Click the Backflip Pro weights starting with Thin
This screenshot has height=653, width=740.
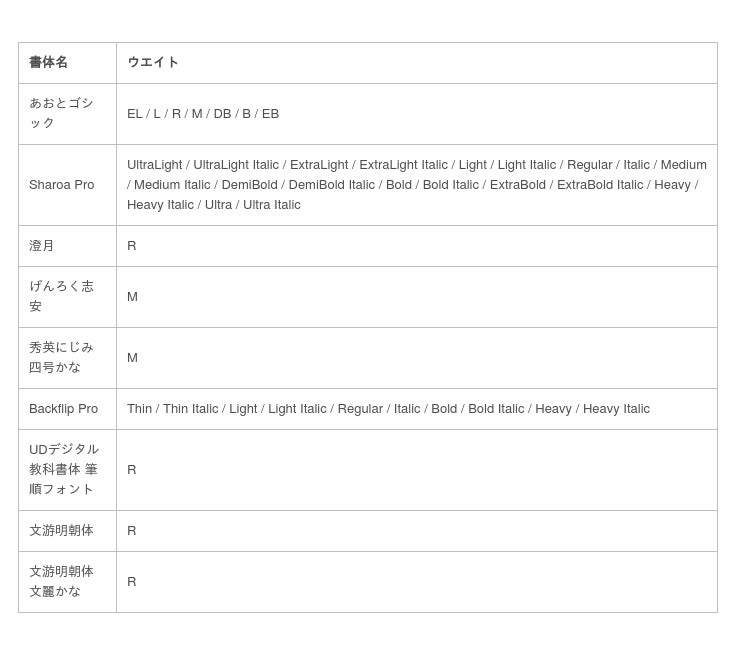[x=388, y=409]
